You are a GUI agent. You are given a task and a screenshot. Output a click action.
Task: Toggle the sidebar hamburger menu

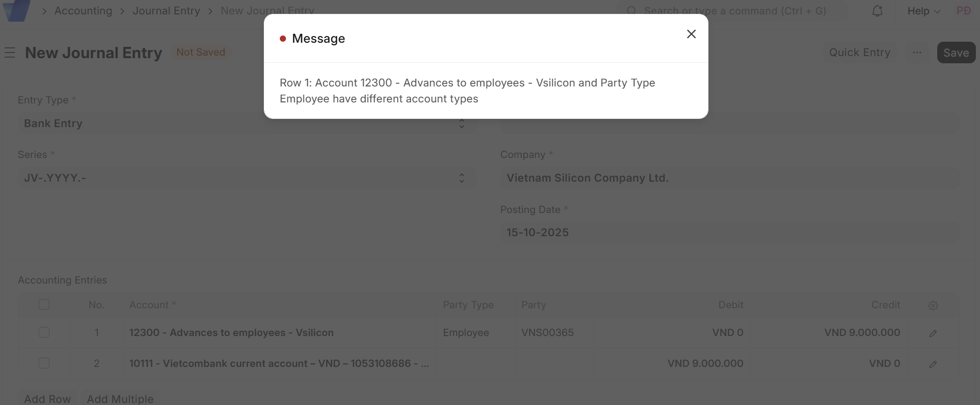[x=10, y=52]
